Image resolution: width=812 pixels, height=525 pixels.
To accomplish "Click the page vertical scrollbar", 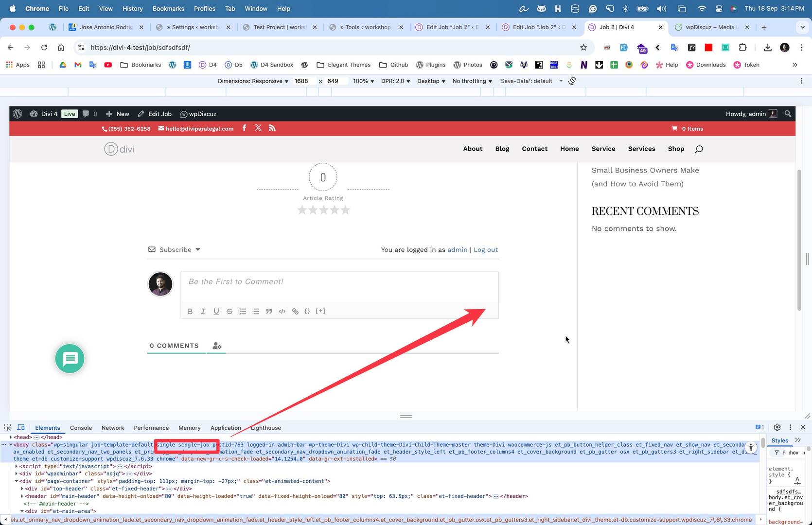I will click(799, 240).
